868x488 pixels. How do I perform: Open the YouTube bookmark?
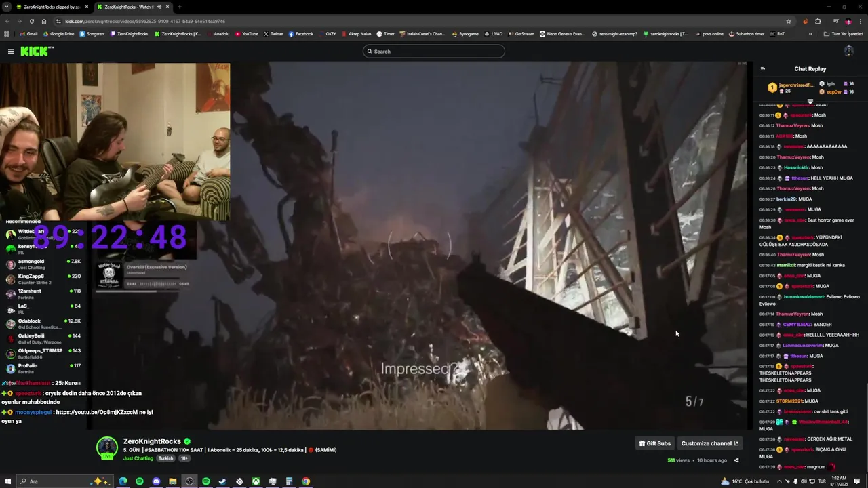point(246,33)
